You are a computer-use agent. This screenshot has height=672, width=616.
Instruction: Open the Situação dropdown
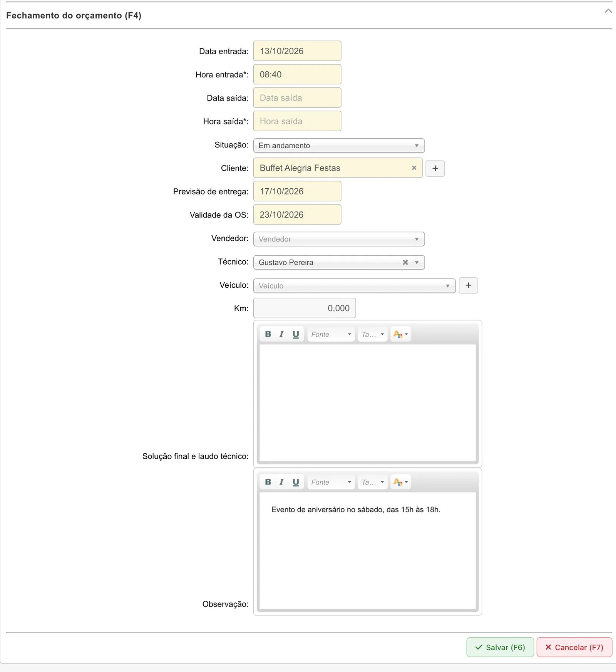[x=339, y=146]
